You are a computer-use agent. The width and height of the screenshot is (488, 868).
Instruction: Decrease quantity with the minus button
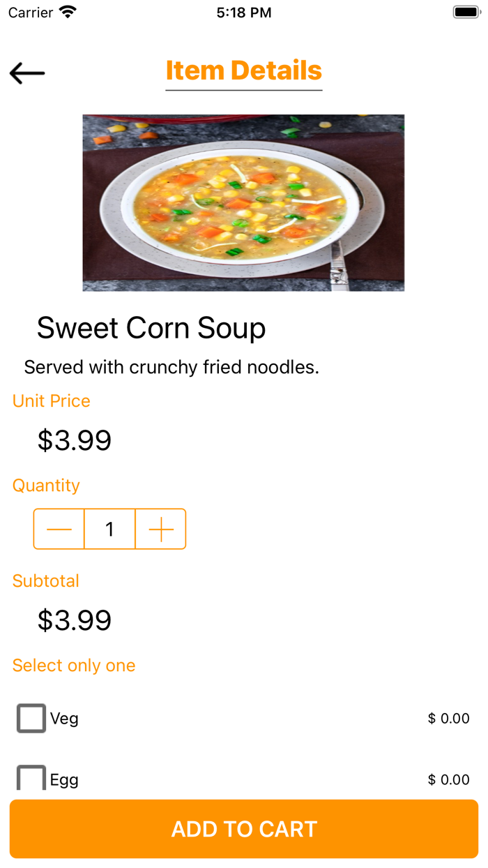click(x=59, y=530)
